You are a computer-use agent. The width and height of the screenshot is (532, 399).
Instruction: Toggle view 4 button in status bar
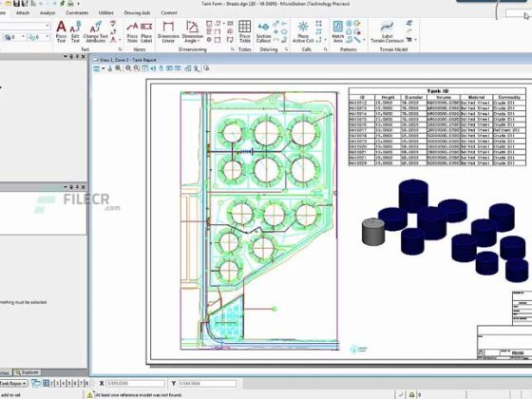point(63,384)
